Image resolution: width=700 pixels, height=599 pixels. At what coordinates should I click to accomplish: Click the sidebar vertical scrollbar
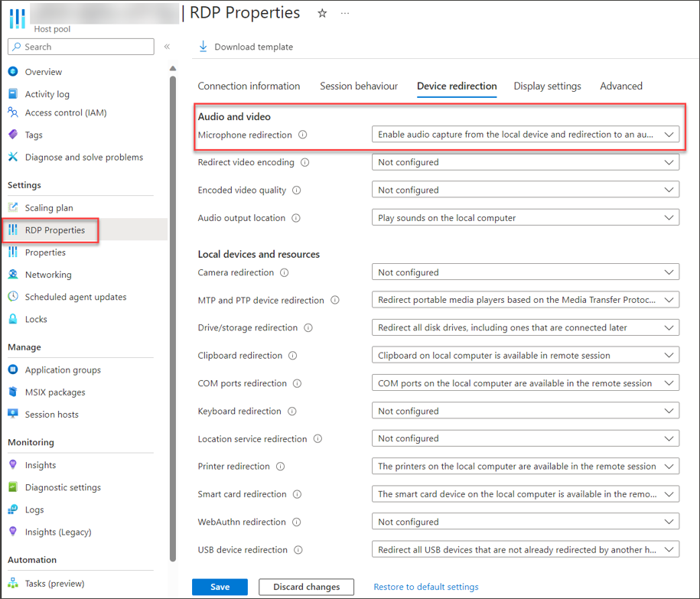pyautogui.click(x=173, y=319)
